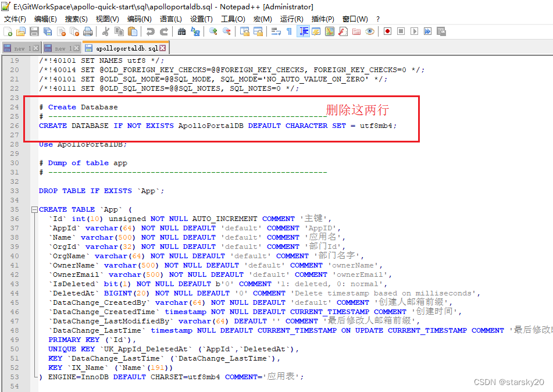Open the 文件(F) menu
The height and width of the screenshot is (392, 553).
click(x=15, y=19)
